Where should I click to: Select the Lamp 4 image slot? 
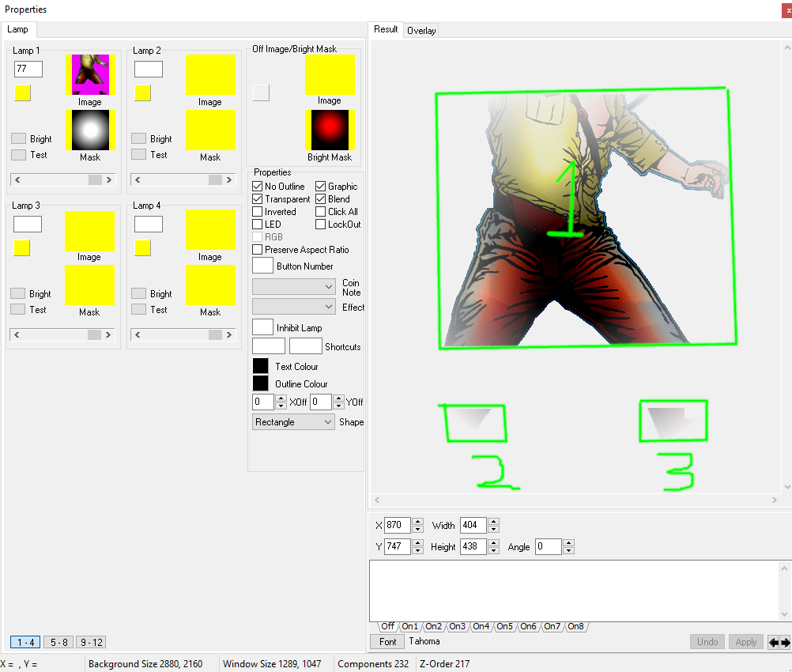pos(210,230)
